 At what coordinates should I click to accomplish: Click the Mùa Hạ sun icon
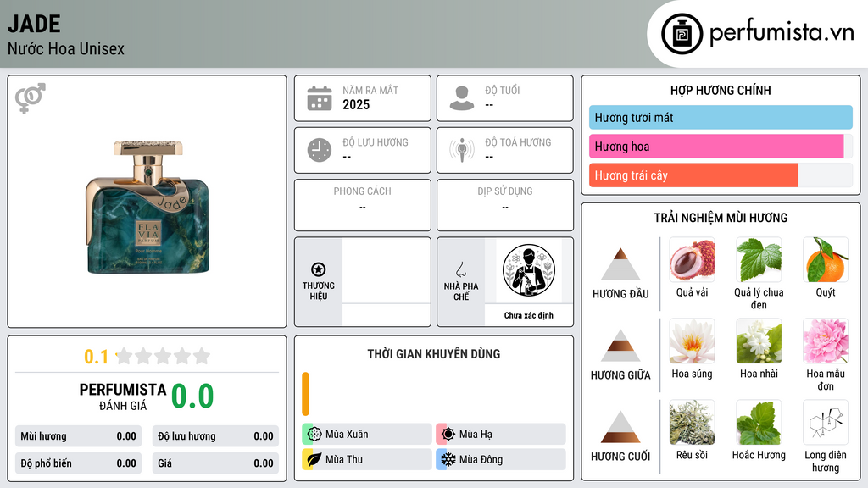pos(448,435)
